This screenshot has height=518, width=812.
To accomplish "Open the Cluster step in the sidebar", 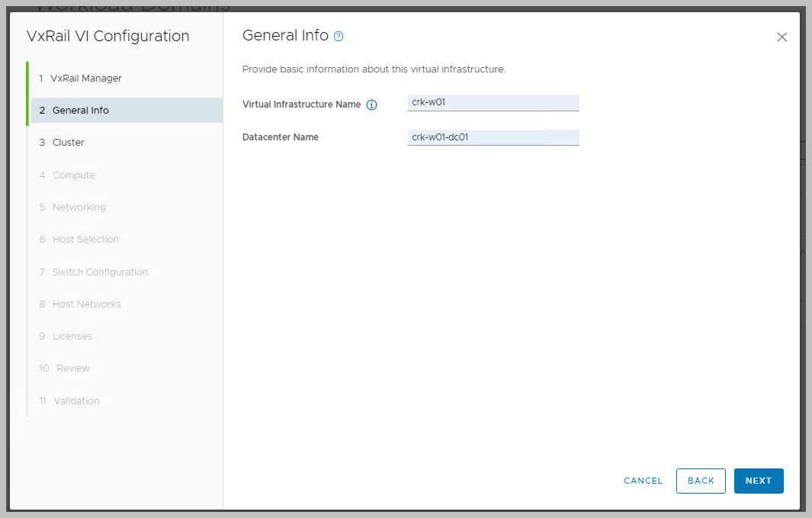I will pyautogui.click(x=68, y=143).
